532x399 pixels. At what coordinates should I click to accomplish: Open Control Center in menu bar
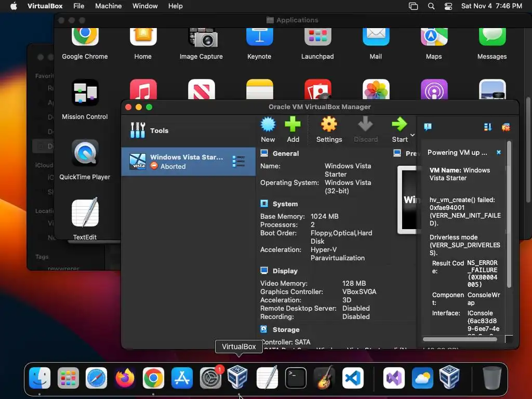click(448, 6)
